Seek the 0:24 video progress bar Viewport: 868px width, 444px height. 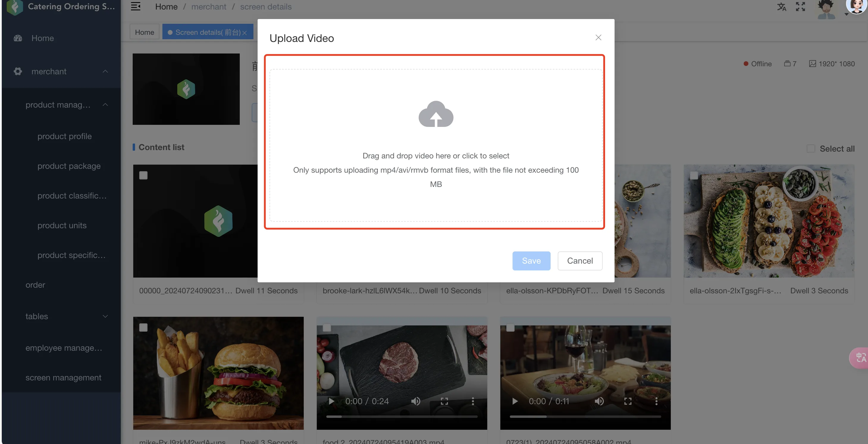(402, 416)
